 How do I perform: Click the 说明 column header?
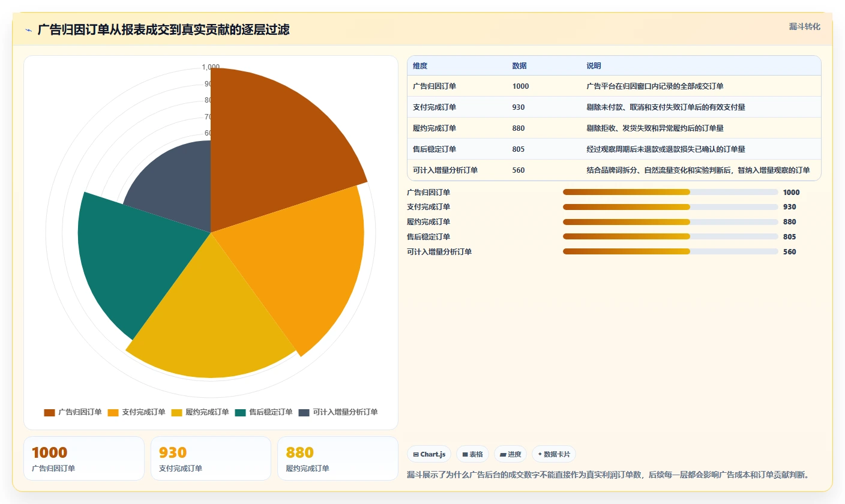(594, 66)
